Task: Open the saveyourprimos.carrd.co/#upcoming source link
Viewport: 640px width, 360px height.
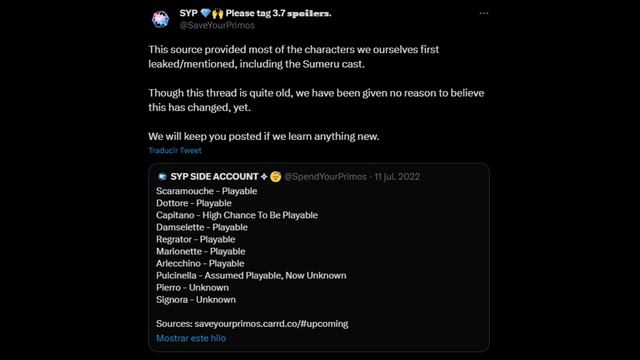Action: coord(271,324)
